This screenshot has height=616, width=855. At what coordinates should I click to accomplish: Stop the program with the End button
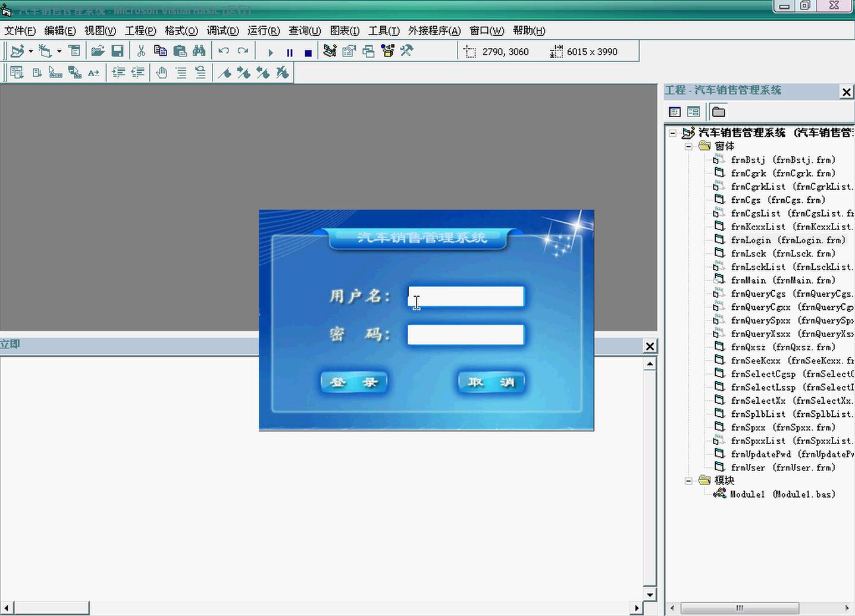point(308,52)
